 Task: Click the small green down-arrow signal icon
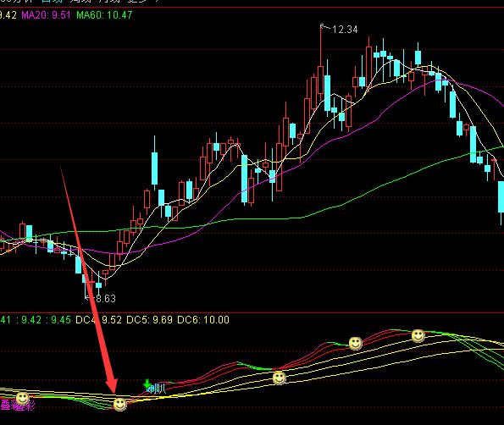(x=147, y=384)
